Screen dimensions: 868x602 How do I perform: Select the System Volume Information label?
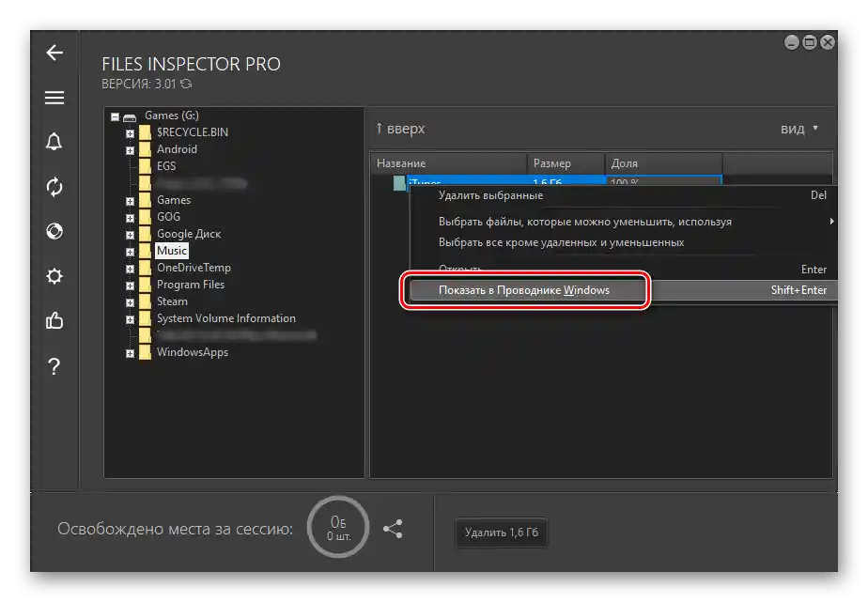tap(225, 318)
